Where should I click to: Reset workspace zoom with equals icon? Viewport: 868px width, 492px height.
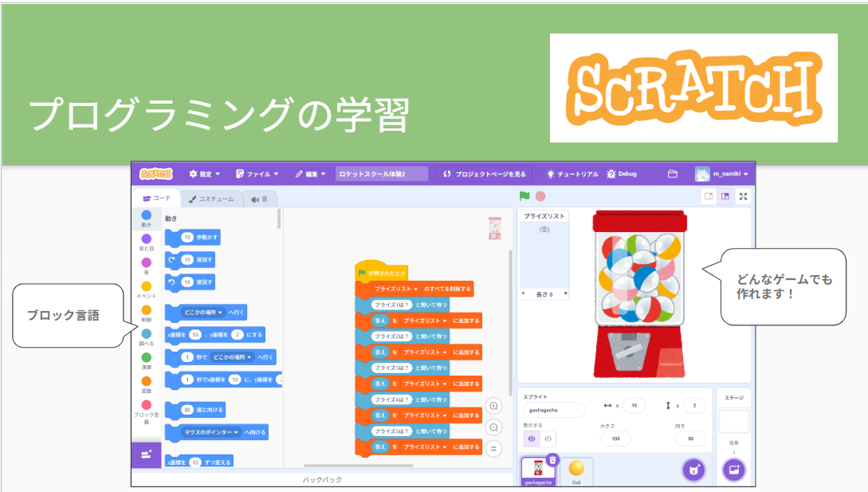494,449
